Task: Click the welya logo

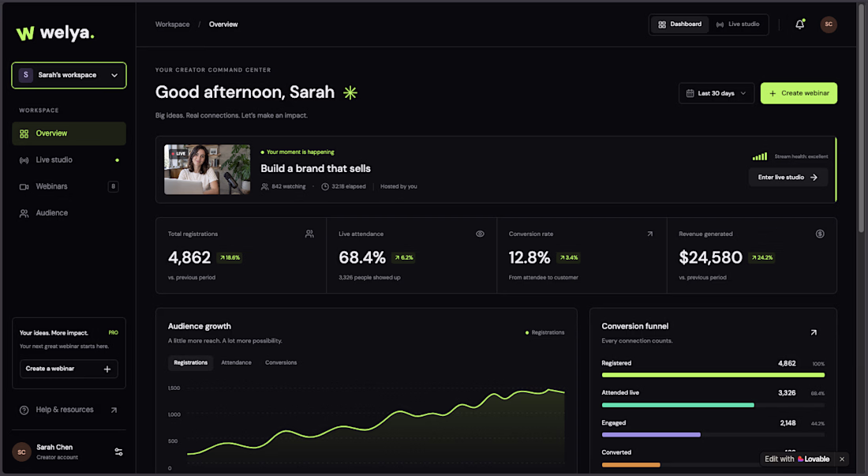Action: coord(55,33)
